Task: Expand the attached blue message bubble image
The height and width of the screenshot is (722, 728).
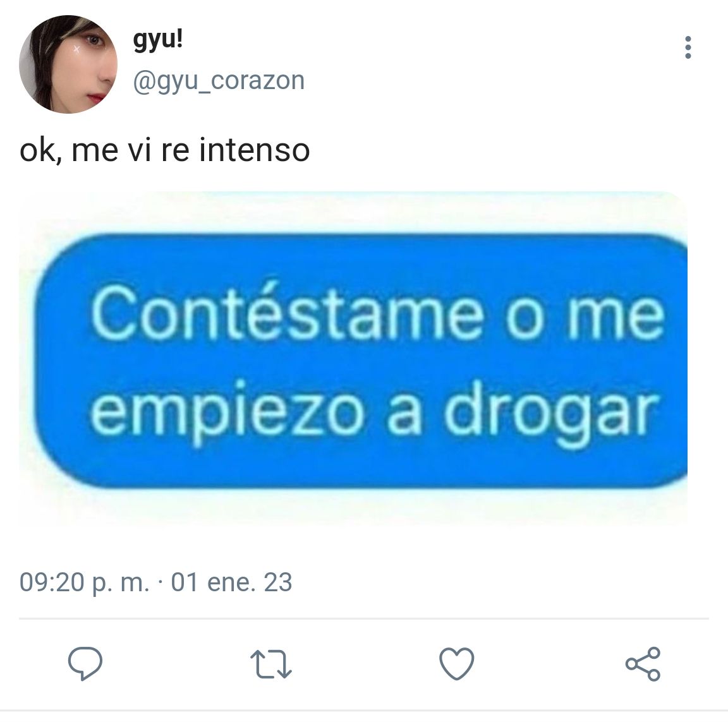Action: (353, 358)
